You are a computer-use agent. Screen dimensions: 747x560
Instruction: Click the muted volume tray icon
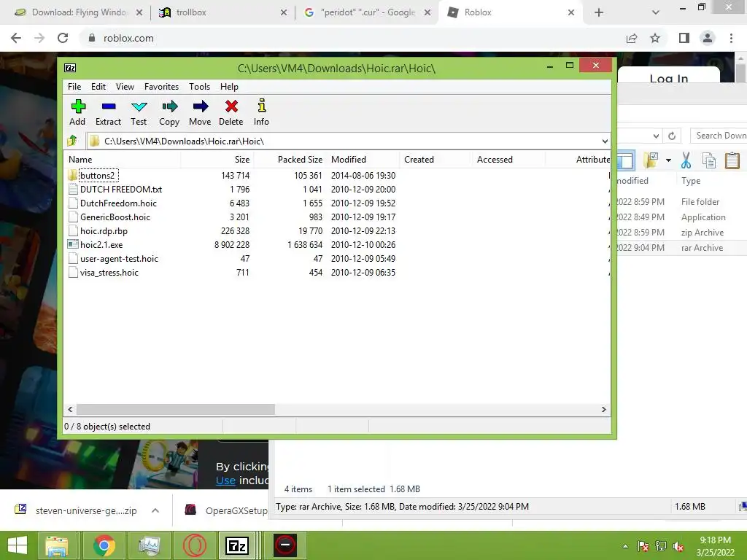click(678, 546)
